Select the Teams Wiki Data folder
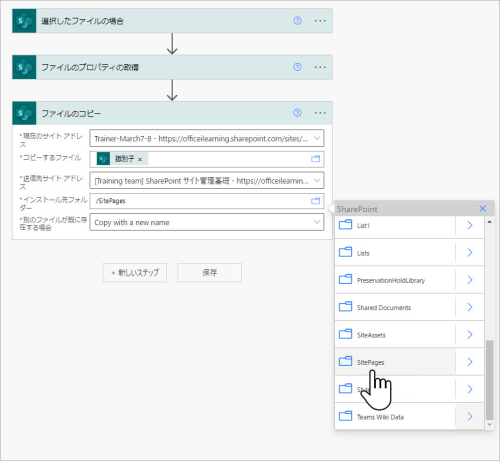500x461 pixels. tap(395, 417)
